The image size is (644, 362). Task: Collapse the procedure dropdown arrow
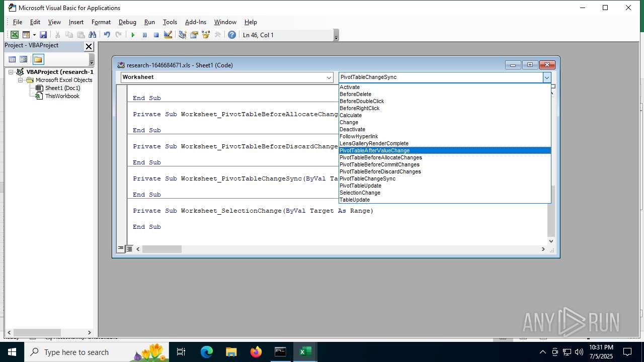(x=546, y=77)
